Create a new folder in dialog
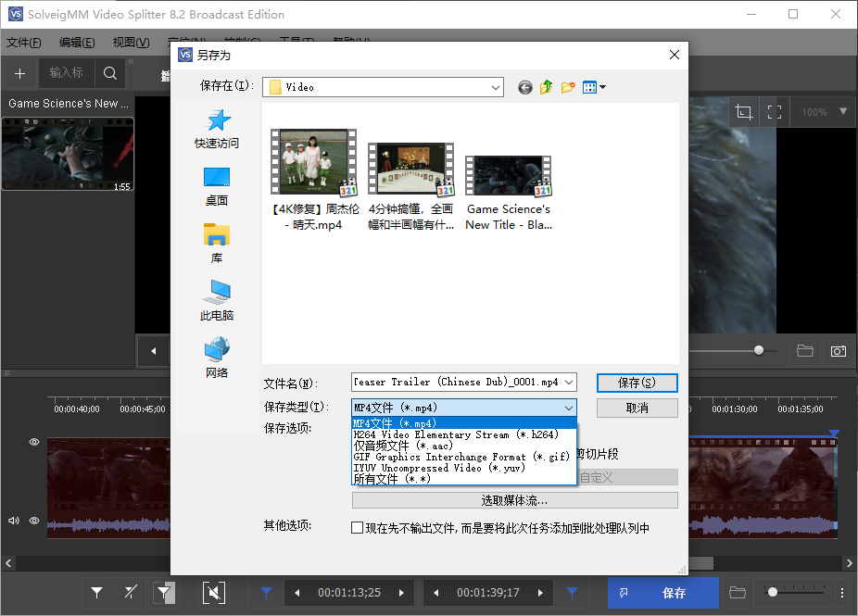The height and width of the screenshot is (616, 858). [568, 87]
